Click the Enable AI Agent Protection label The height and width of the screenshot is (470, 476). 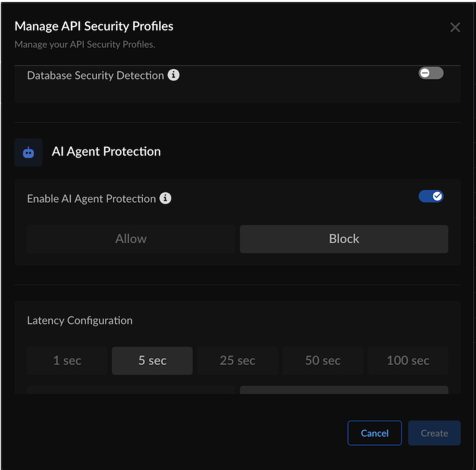(91, 198)
